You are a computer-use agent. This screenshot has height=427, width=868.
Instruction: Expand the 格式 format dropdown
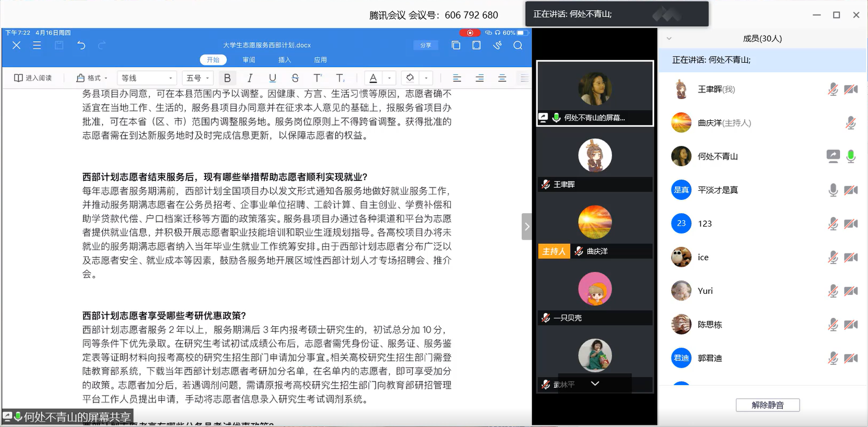point(92,78)
